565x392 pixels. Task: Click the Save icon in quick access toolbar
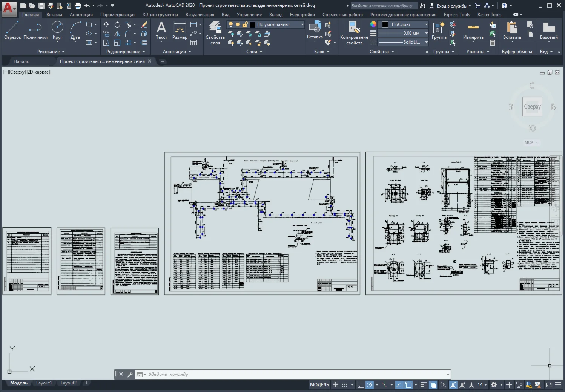tap(41, 6)
